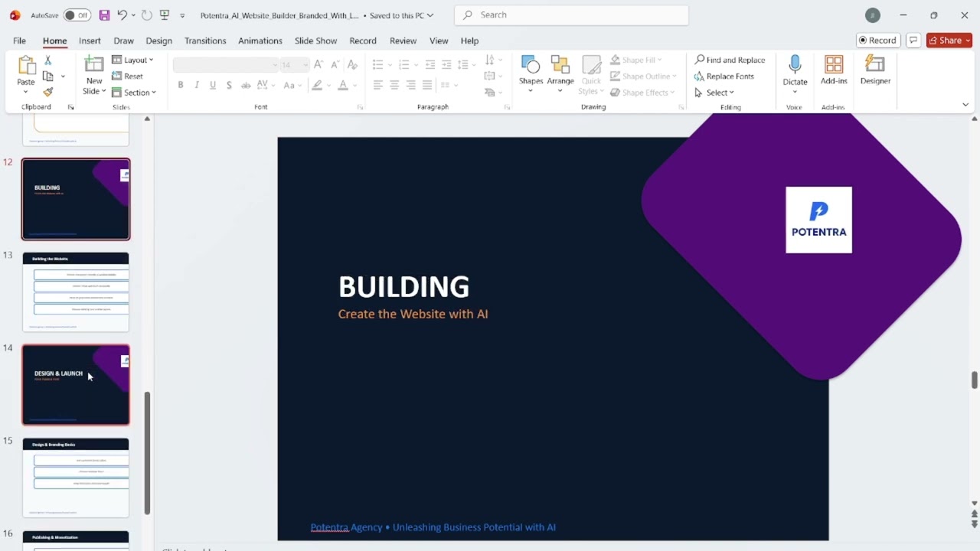Image resolution: width=980 pixels, height=551 pixels.
Task: Click Replace Fonts
Action: pos(724,76)
